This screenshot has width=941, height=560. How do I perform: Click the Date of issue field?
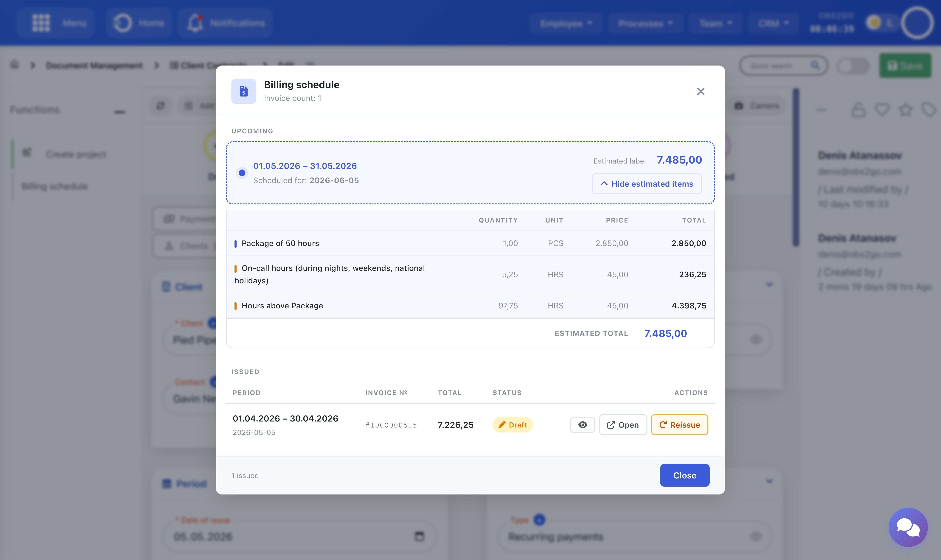coord(300,536)
